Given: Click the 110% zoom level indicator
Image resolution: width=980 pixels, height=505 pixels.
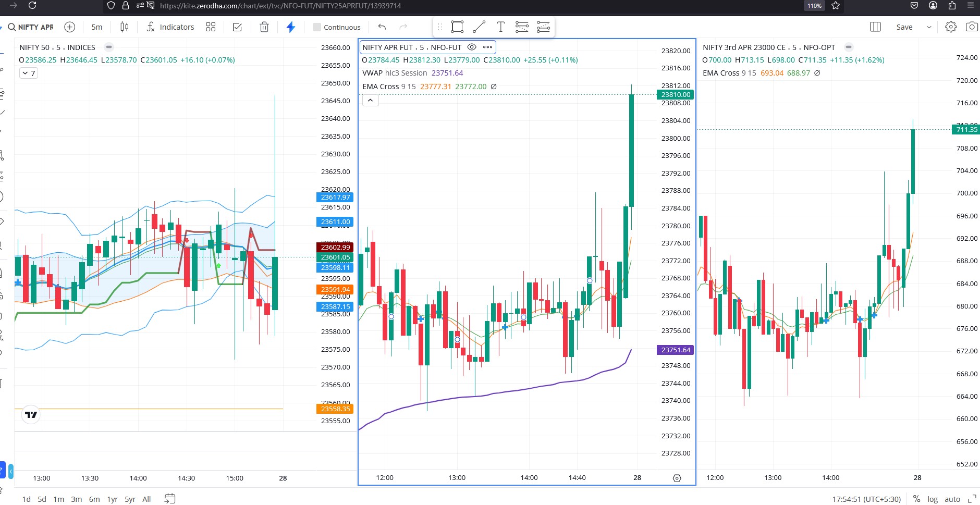Looking at the screenshot, I should [x=814, y=6].
